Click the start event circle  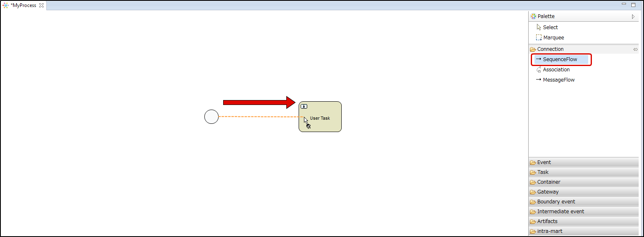[212, 117]
